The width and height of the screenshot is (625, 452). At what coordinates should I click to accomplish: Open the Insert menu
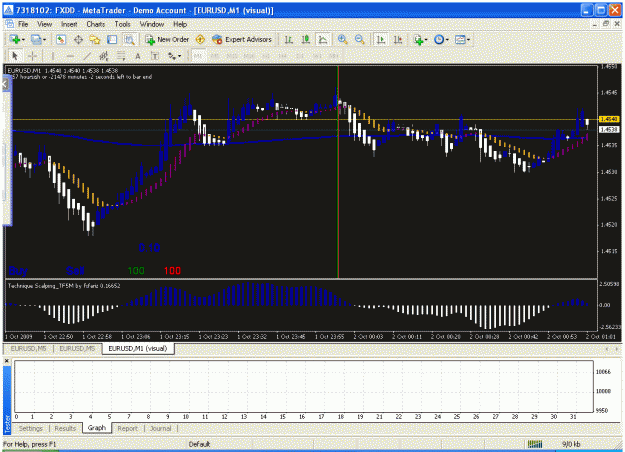point(69,24)
